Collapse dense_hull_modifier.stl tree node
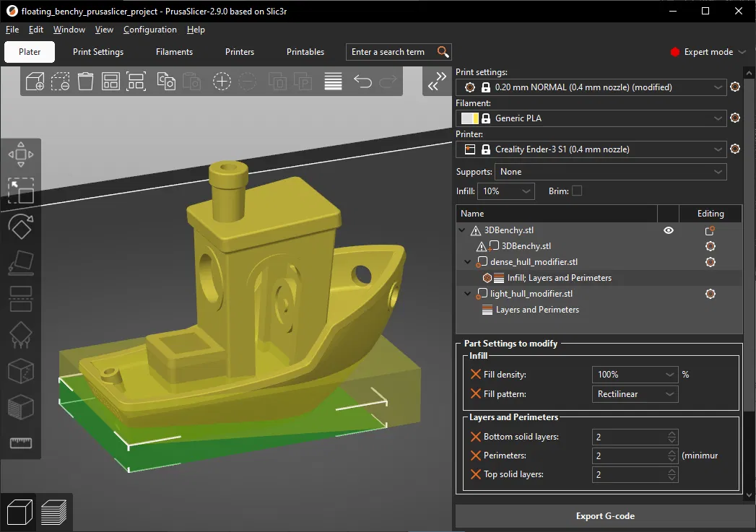756x532 pixels. (x=467, y=262)
